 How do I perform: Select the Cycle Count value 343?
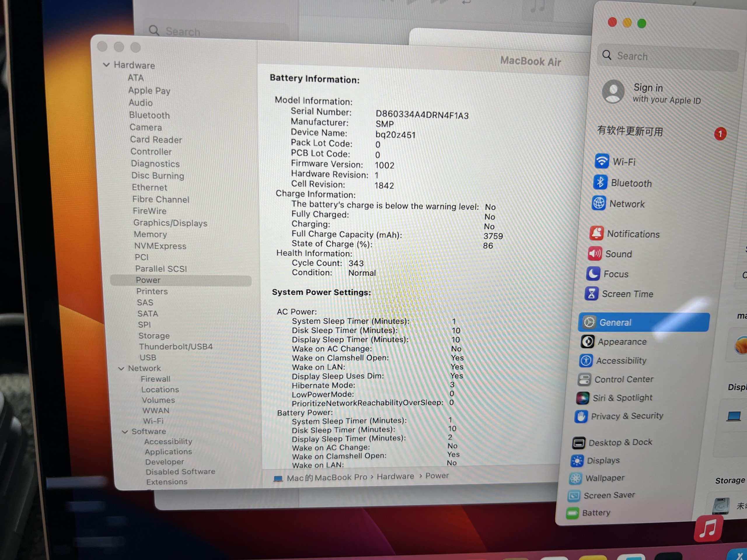[356, 263]
